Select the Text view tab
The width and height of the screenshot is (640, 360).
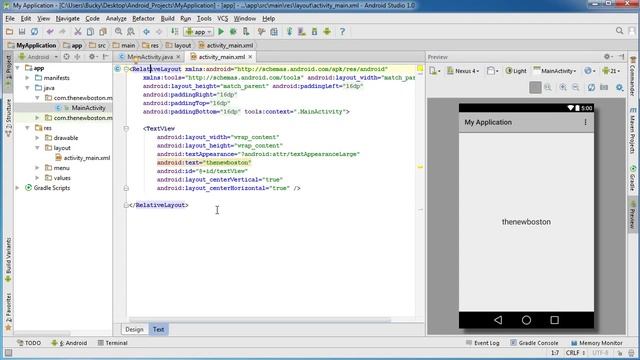pos(158,329)
